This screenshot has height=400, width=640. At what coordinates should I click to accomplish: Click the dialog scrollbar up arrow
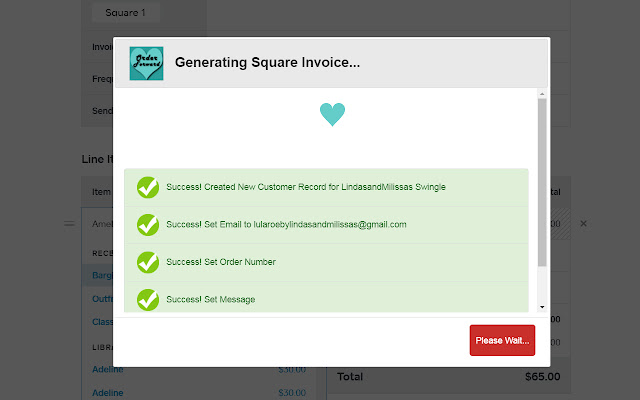542,94
